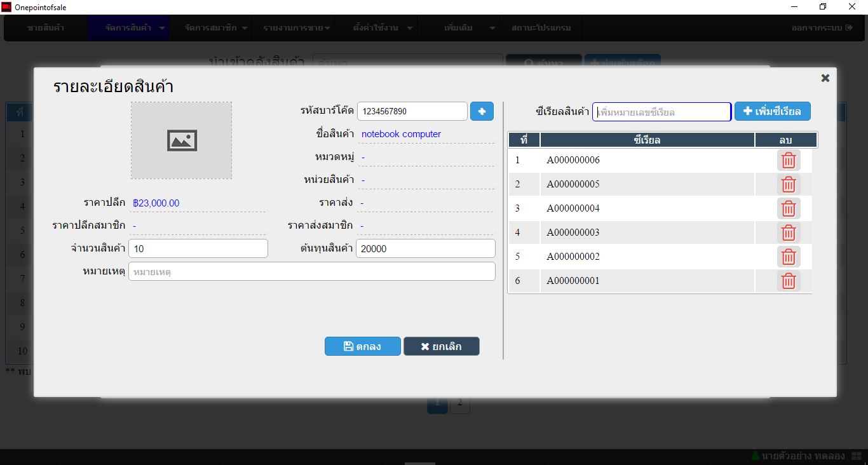Go to the ขายสินค้า menu item
Image resolution: width=868 pixels, height=465 pixels.
coord(45,28)
